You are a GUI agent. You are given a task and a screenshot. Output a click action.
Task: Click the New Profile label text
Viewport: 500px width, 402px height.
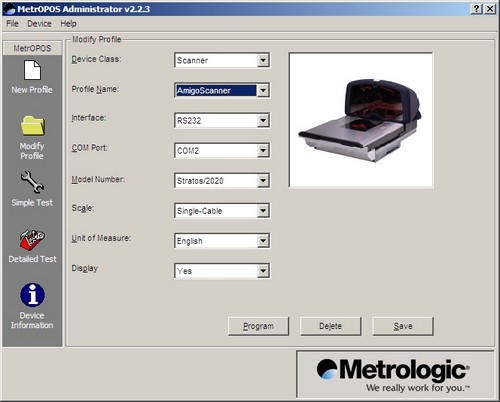[32, 90]
